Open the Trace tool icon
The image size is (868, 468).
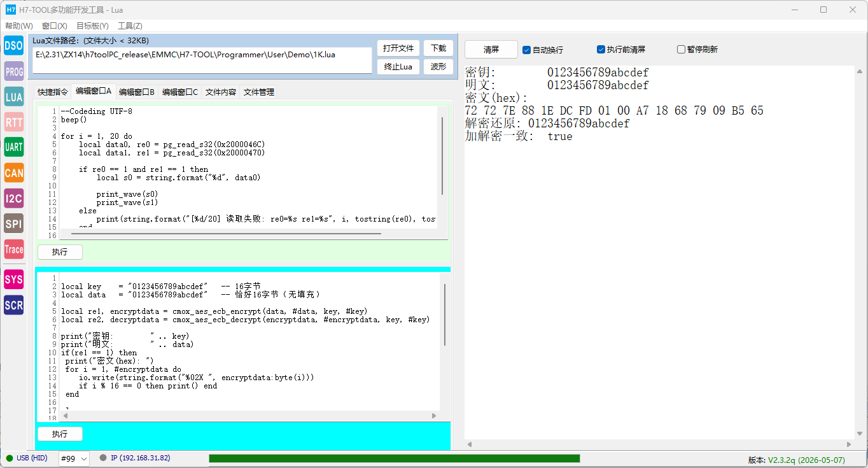pyautogui.click(x=14, y=249)
